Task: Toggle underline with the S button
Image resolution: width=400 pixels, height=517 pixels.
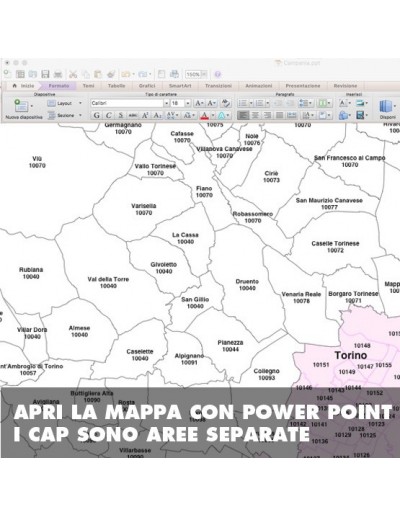Action: [x=121, y=115]
